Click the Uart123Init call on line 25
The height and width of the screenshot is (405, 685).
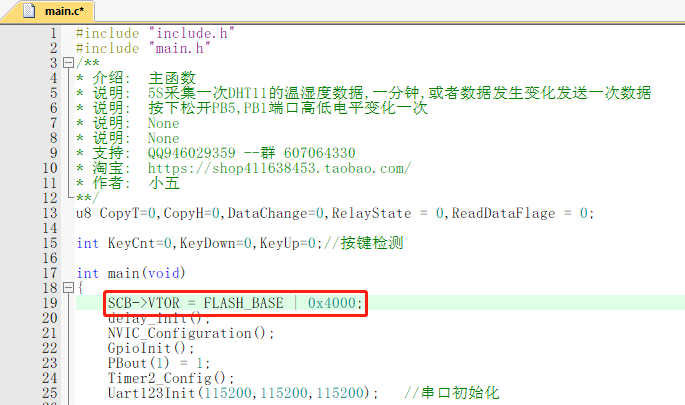[243, 393]
